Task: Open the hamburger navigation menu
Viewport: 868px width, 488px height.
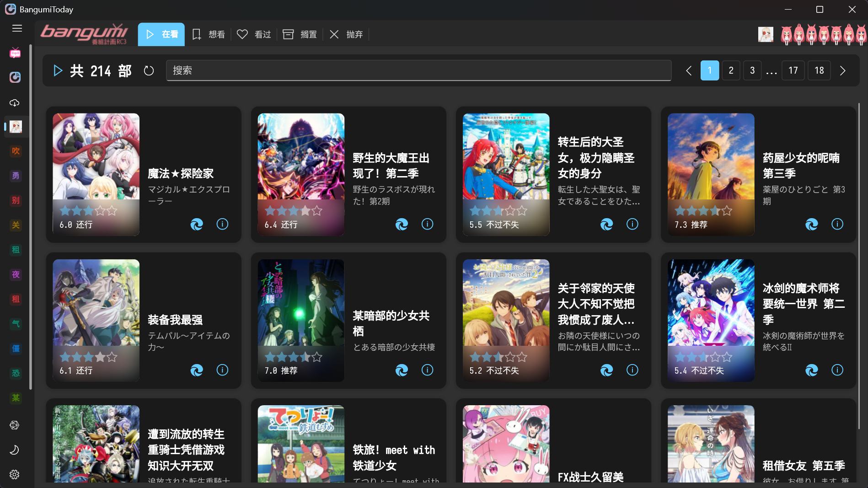Action: click(17, 28)
